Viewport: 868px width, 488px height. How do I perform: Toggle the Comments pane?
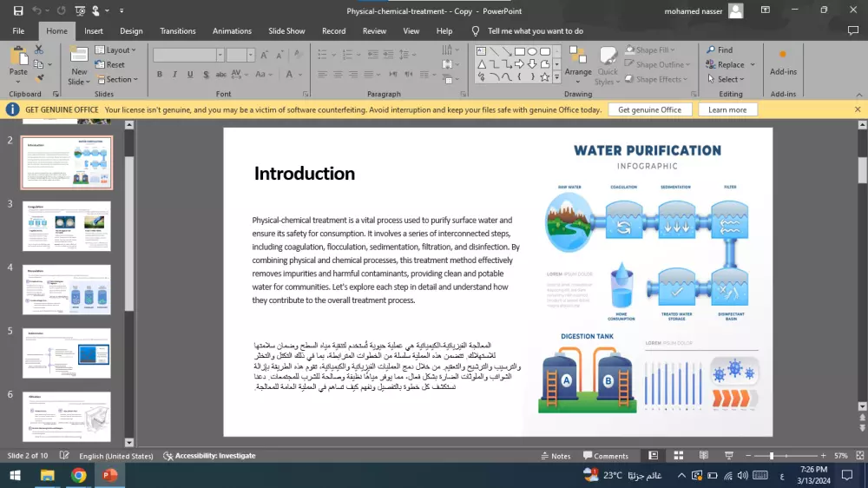coord(606,456)
